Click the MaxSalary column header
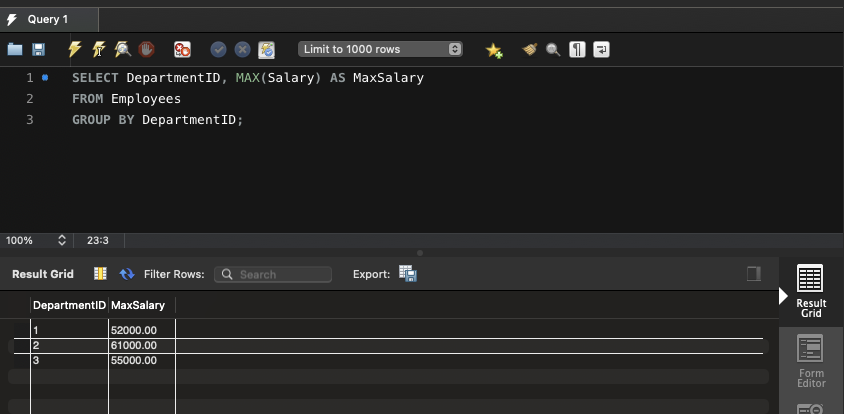The height and width of the screenshot is (414, 844). [x=139, y=305]
